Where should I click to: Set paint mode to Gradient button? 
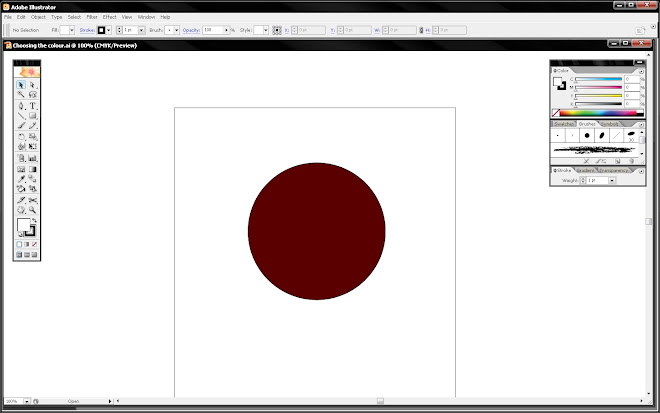point(27,244)
